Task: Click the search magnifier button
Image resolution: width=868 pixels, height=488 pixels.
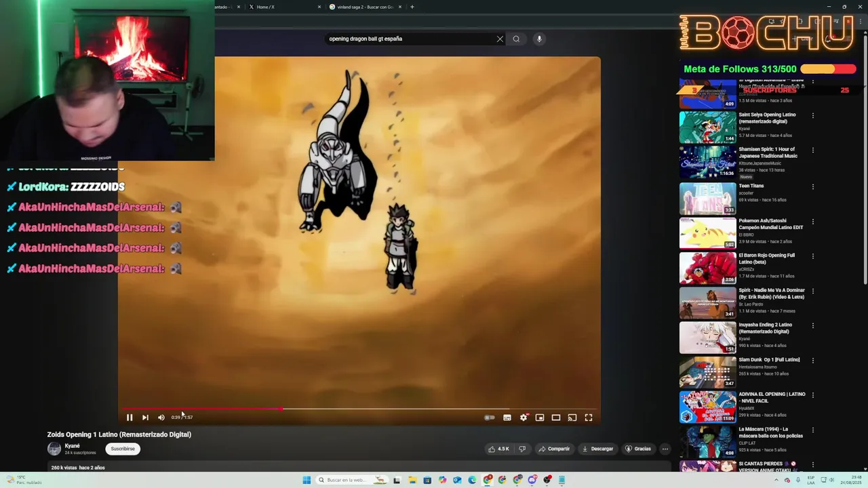Action: 516,39
